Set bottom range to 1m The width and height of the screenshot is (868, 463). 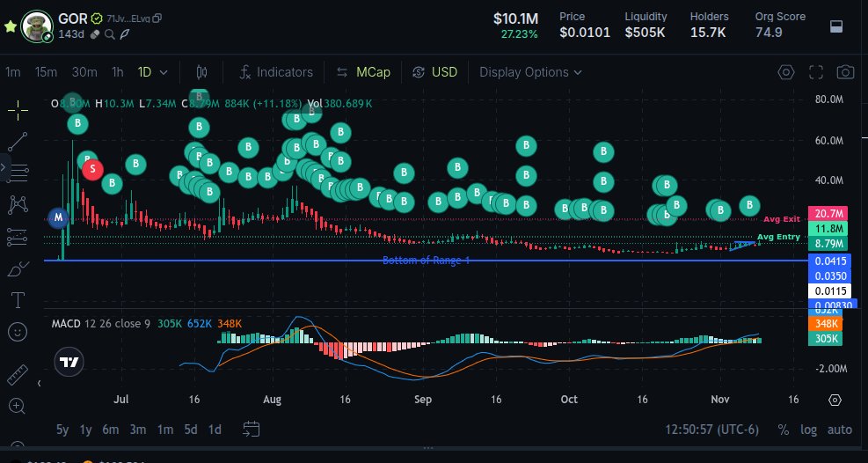[x=165, y=430]
